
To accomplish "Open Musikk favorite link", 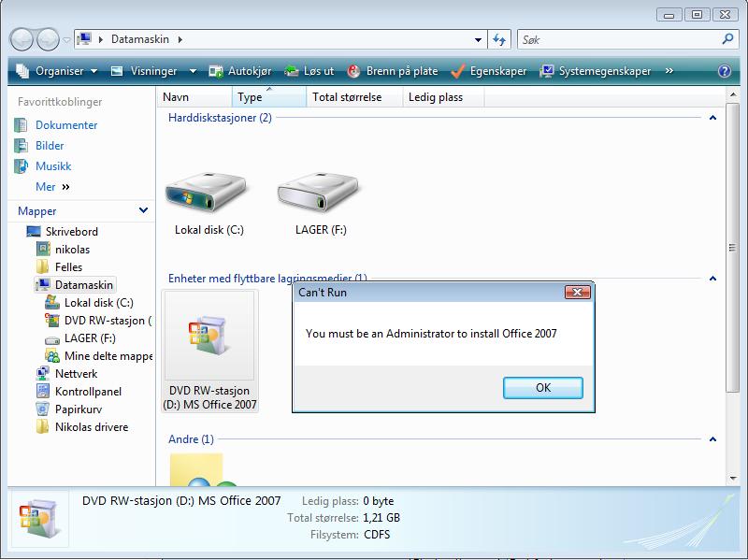I will click(x=53, y=166).
